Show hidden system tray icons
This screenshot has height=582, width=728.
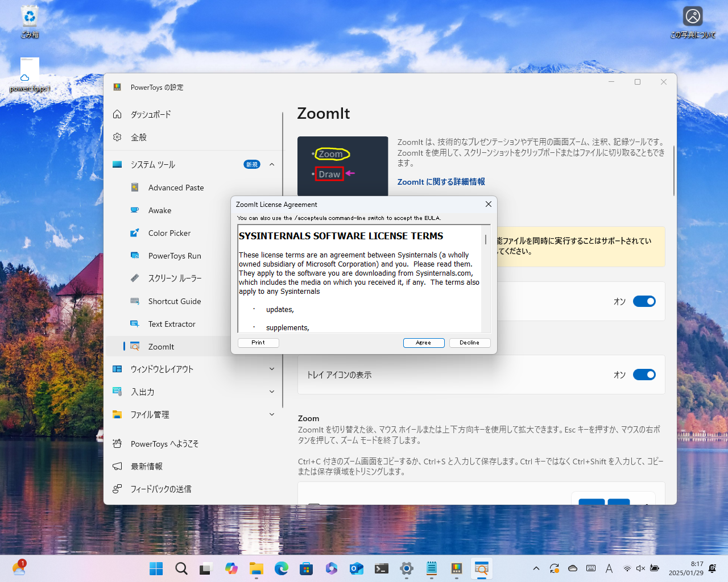pos(536,568)
